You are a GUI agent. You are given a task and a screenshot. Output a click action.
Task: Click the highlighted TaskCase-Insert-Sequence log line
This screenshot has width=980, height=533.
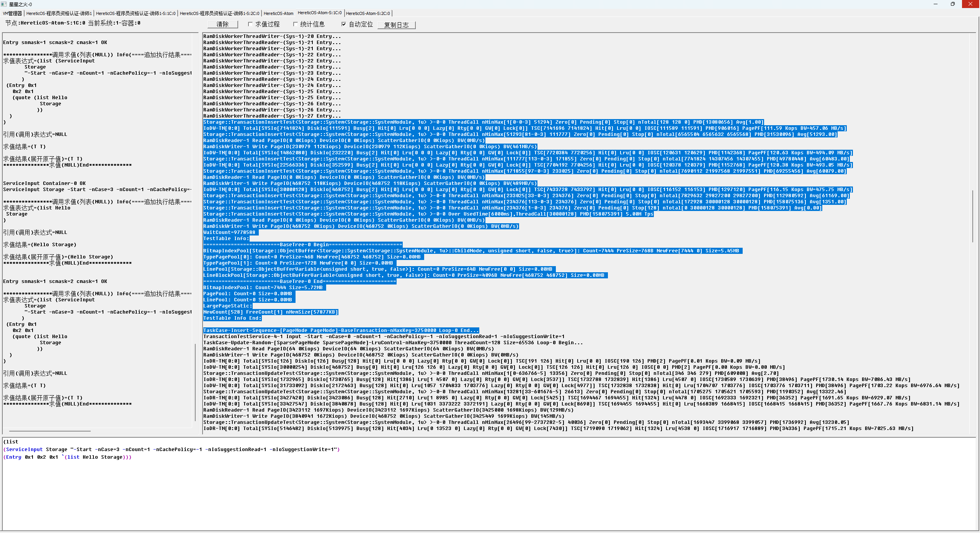pyautogui.click(x=341, y=330)
